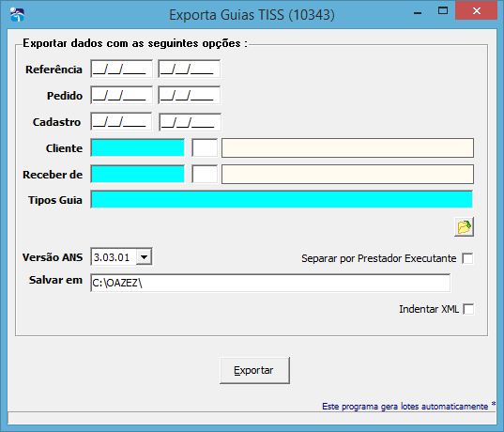Focus the first Pedido date field
The height and width of the screenshot is (432, 504).
121,95
